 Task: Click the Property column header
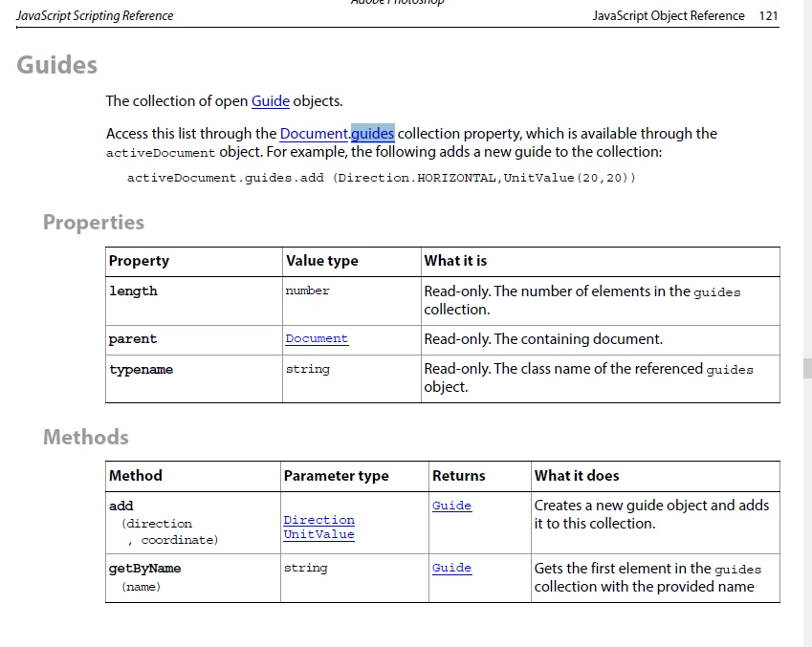click(x=139, y=261)
